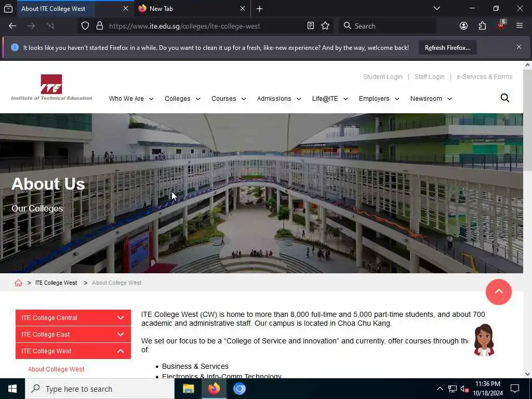Open the Student Login link
The height and width of the screenshot is (399, 532).
[x=382, y=77]
